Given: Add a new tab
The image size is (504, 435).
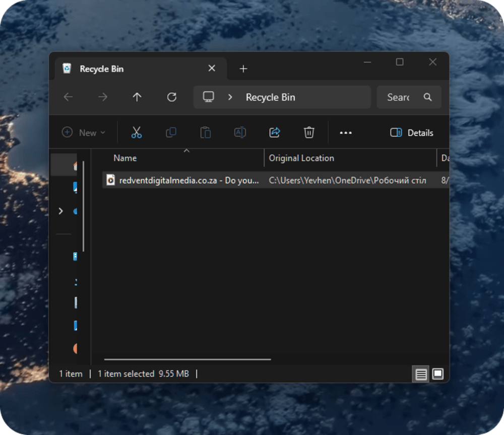Looking at the screenshot, I should [x=243, y=69].
